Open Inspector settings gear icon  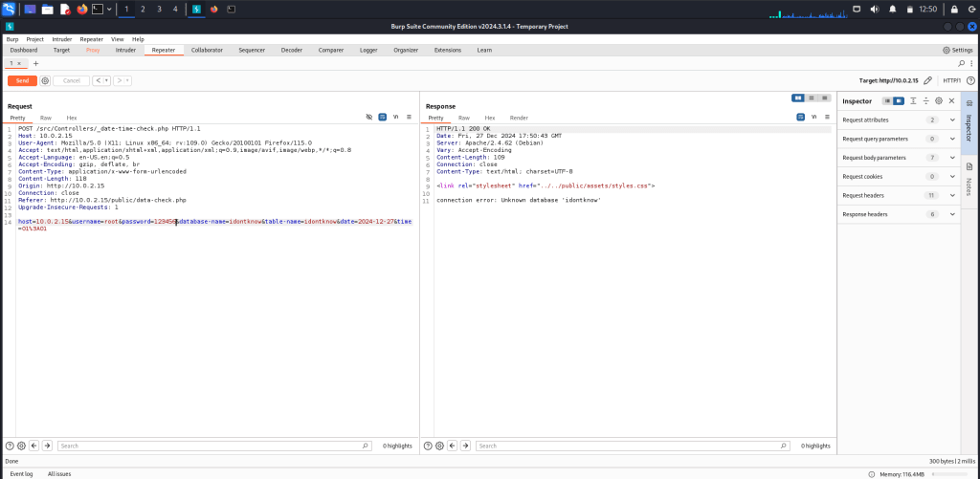[x=938, y=100]
